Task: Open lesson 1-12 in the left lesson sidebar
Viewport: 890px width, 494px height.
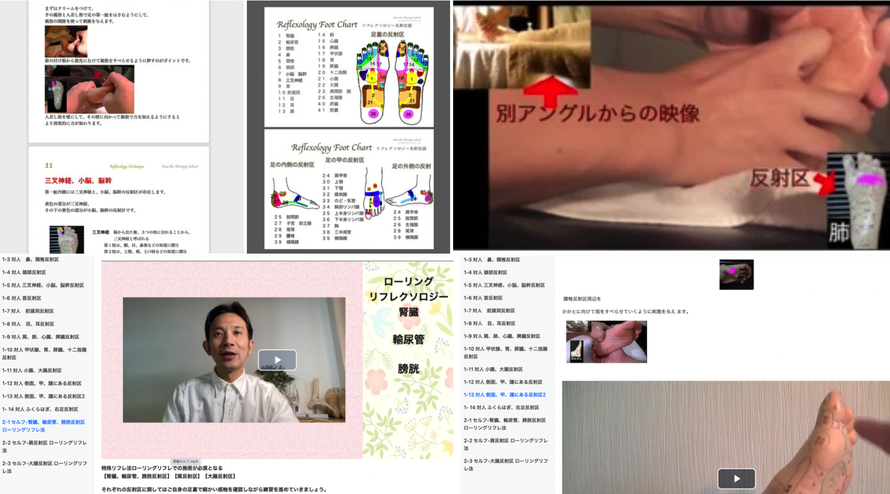Action: tap(42, 383)
